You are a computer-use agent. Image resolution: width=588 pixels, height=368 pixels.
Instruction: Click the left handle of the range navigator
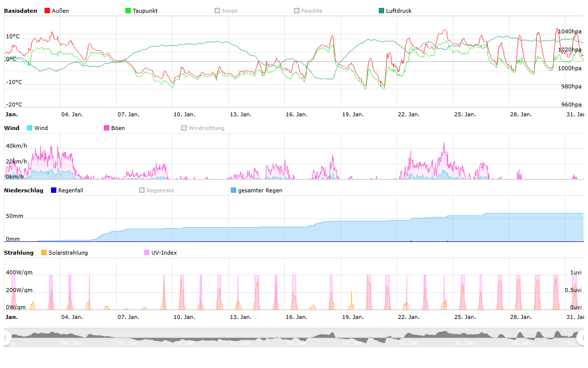coord(7,338)
